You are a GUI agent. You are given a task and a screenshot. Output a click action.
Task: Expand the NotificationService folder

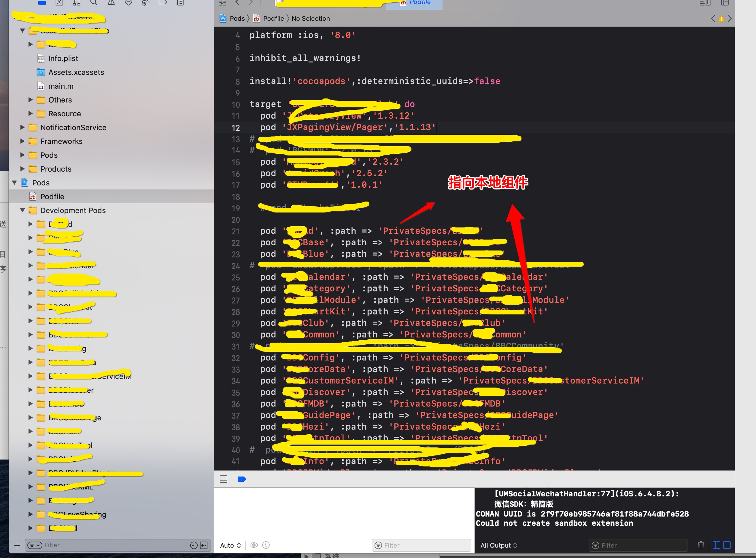[x=22, y=127]
